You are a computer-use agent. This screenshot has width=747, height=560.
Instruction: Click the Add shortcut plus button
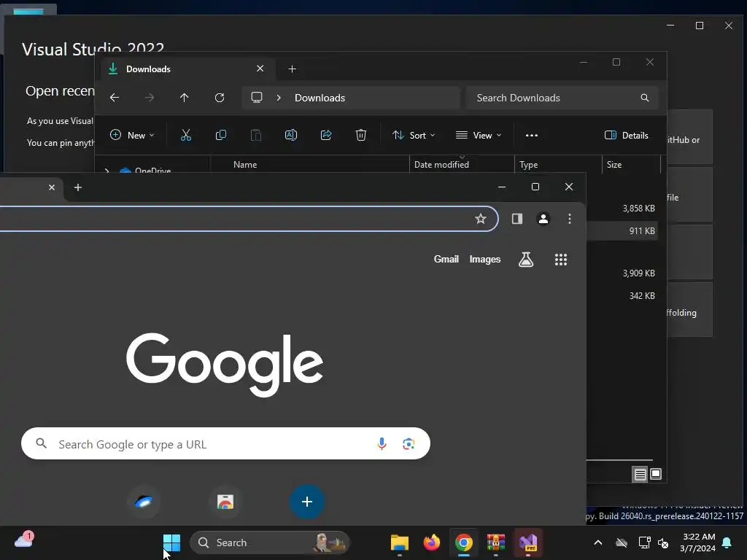tap(307, 502)
